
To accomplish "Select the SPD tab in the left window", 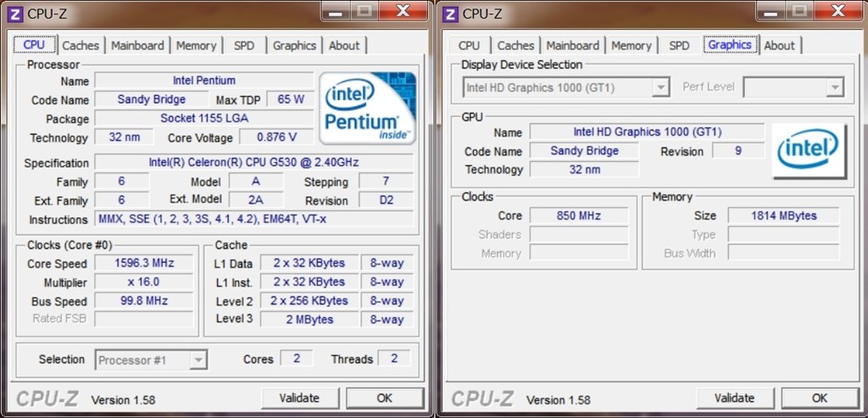I will pyautogui.click(x=243, y=46).
